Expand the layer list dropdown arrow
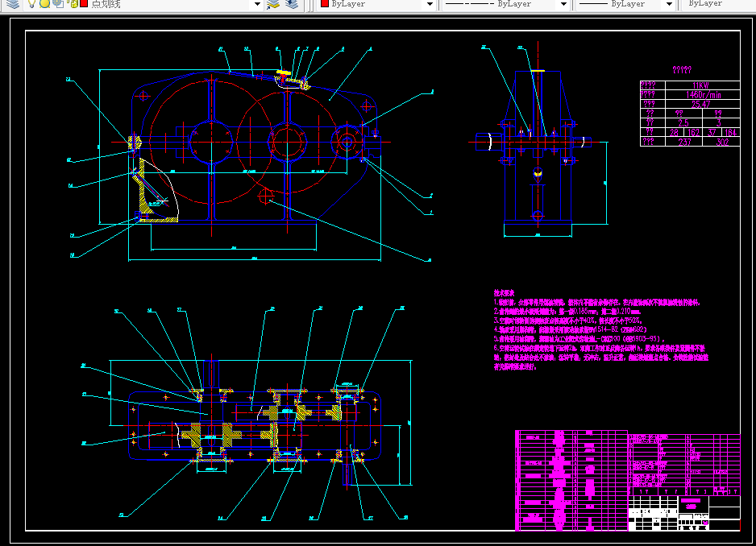The height and width of the screenshot is (546, 756). coord(257,4)
